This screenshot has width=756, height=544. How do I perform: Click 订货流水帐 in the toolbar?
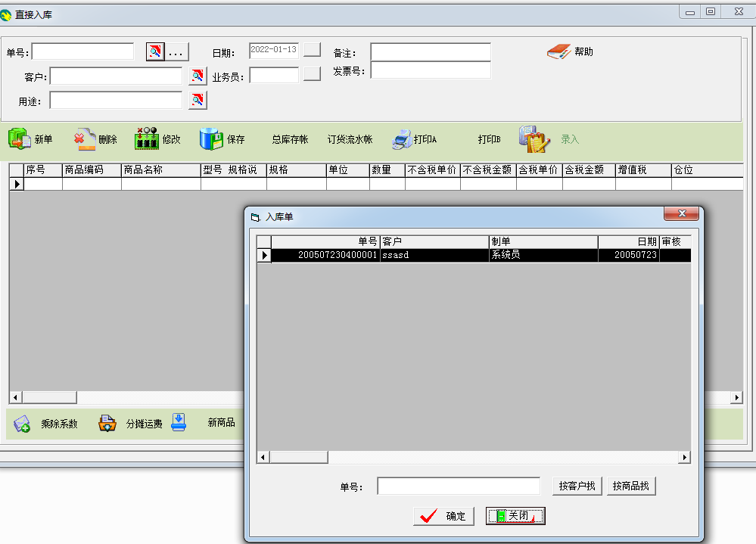350,139
